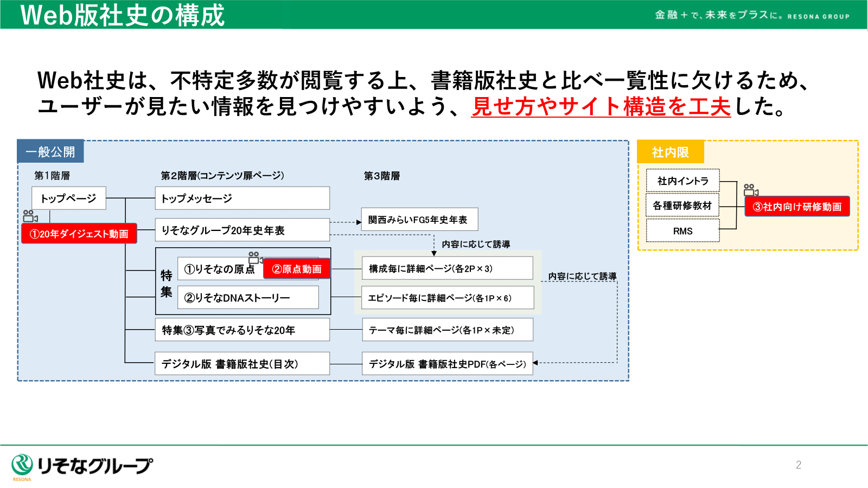Click the underlined 見せ方やサイト構造を工夫 text

click(601, 106)
